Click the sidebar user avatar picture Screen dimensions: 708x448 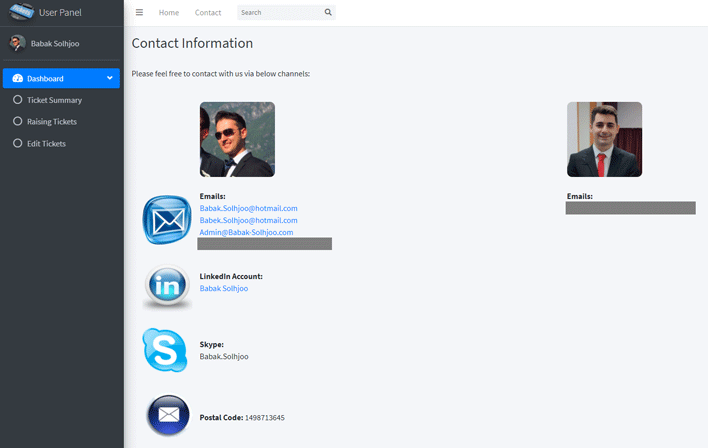pos(17,43)
